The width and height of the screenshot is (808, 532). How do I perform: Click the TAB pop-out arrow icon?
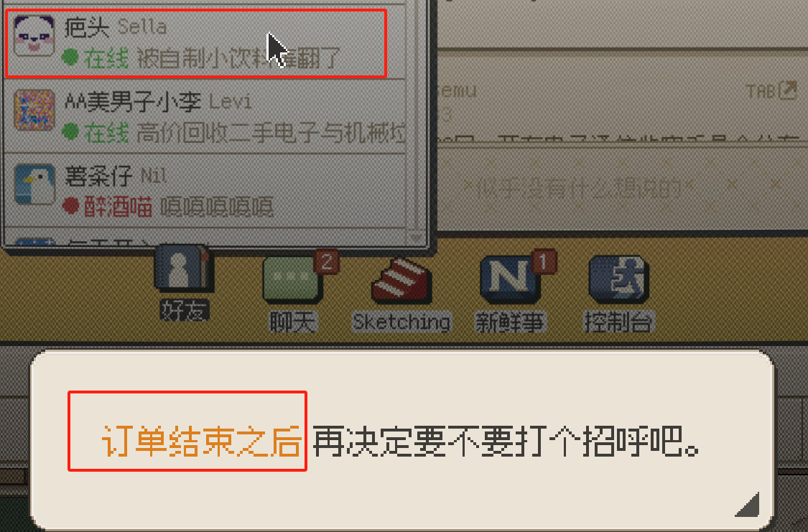(787, 90)
